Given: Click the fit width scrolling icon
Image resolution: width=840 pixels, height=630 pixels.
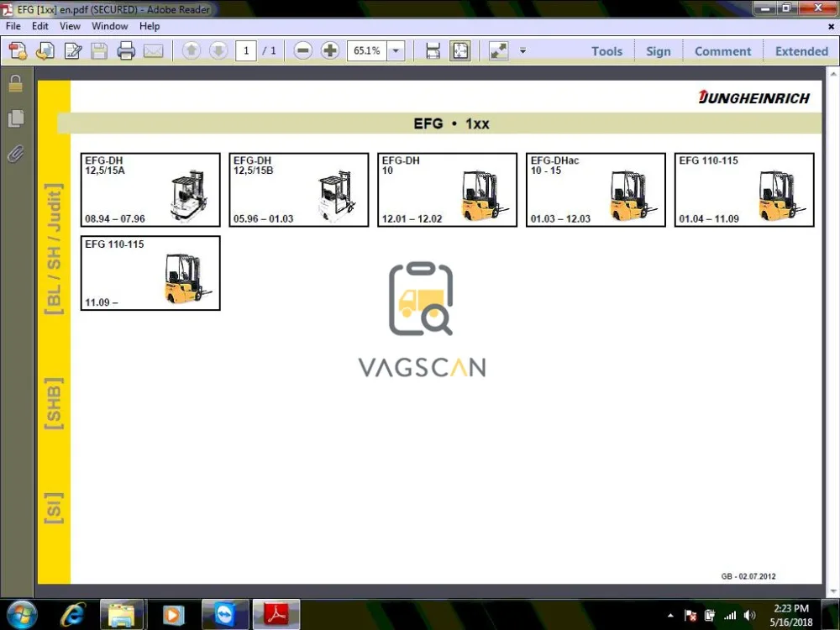Looking at the screenshot, I should 433,51.
